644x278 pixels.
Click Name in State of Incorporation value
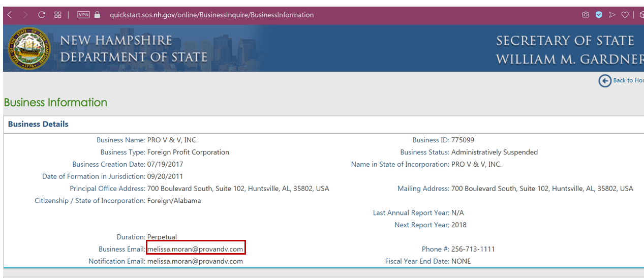pyautogui.click(x=476, y=165)
